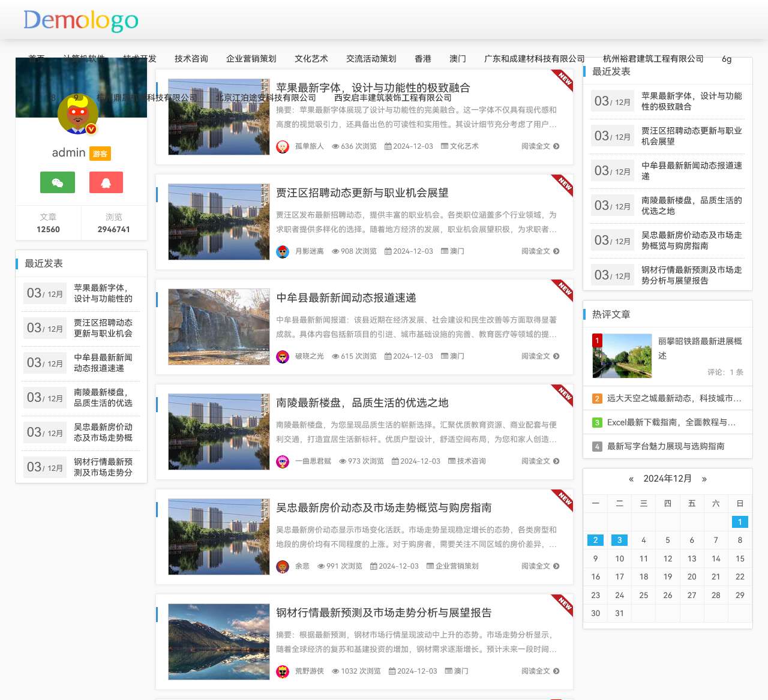Open hot article ranked 3 about Excel

click(x=670, y=422)
